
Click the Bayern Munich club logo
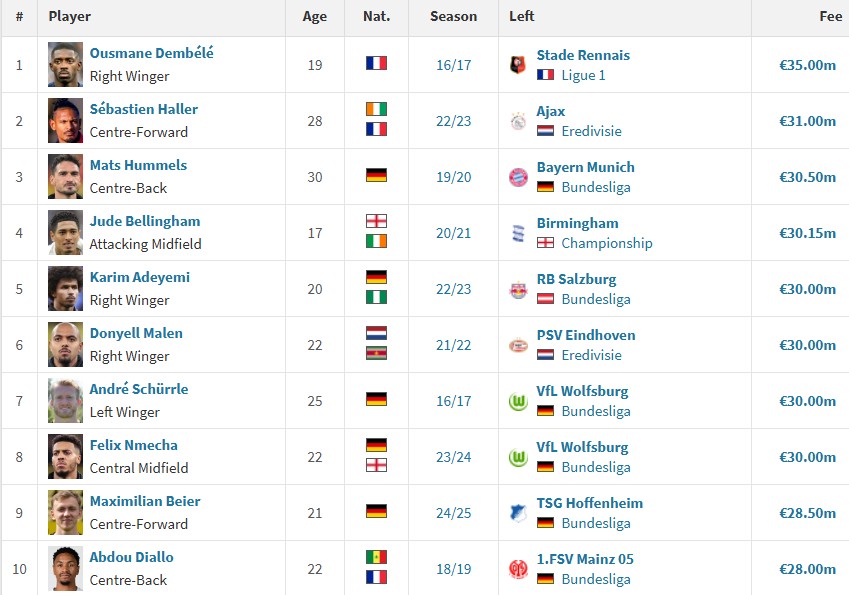tap(518, 177)
